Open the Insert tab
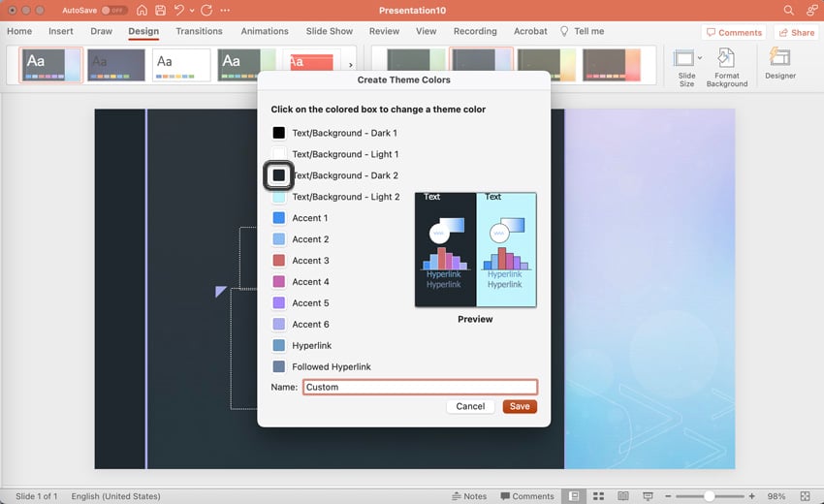The height and width of the screenshot is (504, 824). pos(61,31)
